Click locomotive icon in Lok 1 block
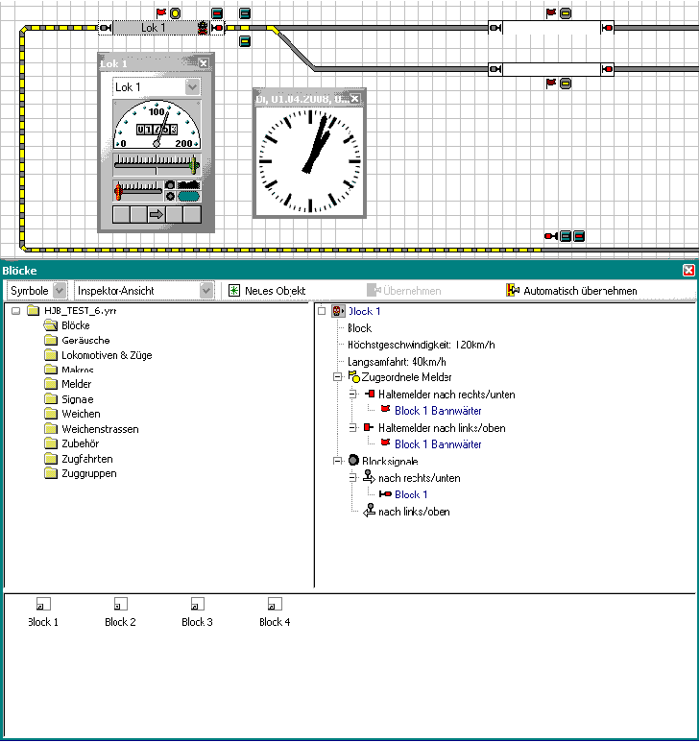700x742 pixels. 203,28
